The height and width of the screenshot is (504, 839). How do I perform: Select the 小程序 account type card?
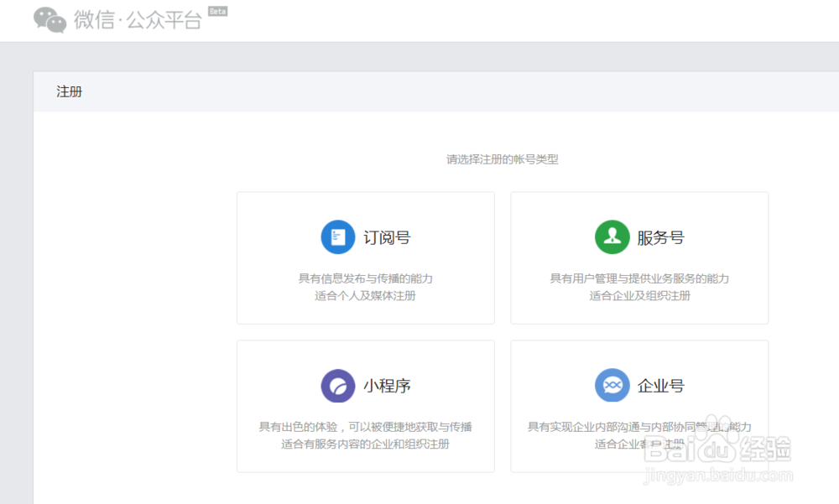(x=365, y=405)
